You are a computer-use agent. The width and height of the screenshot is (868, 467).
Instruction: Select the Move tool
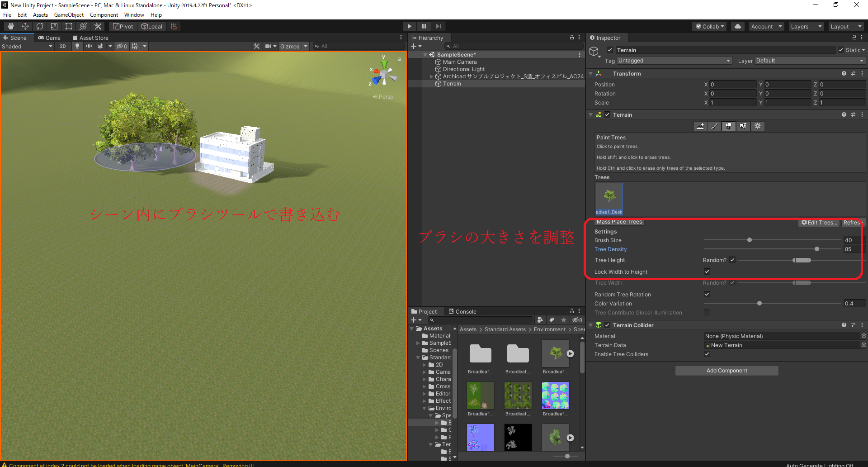[x=25, y=26]
